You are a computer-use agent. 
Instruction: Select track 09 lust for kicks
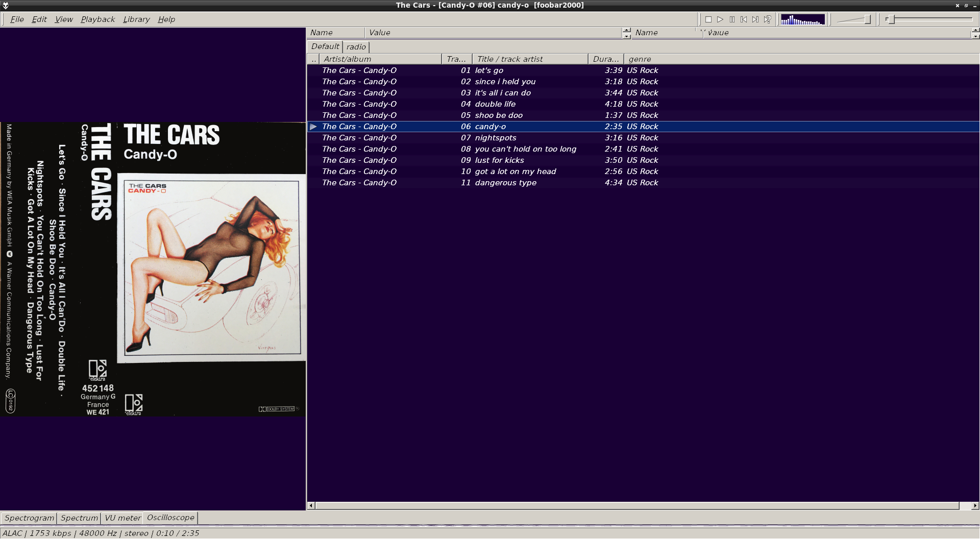click(x=643, y=160)
